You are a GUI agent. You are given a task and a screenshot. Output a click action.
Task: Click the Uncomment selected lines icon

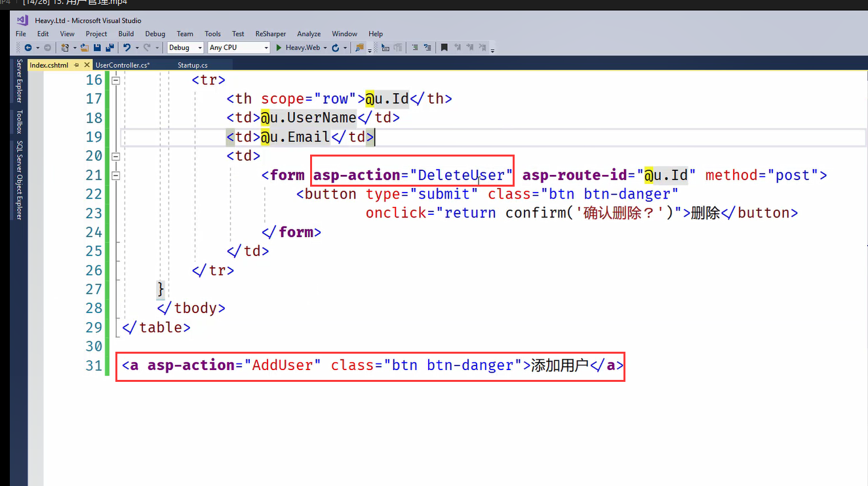coord(427,48)
